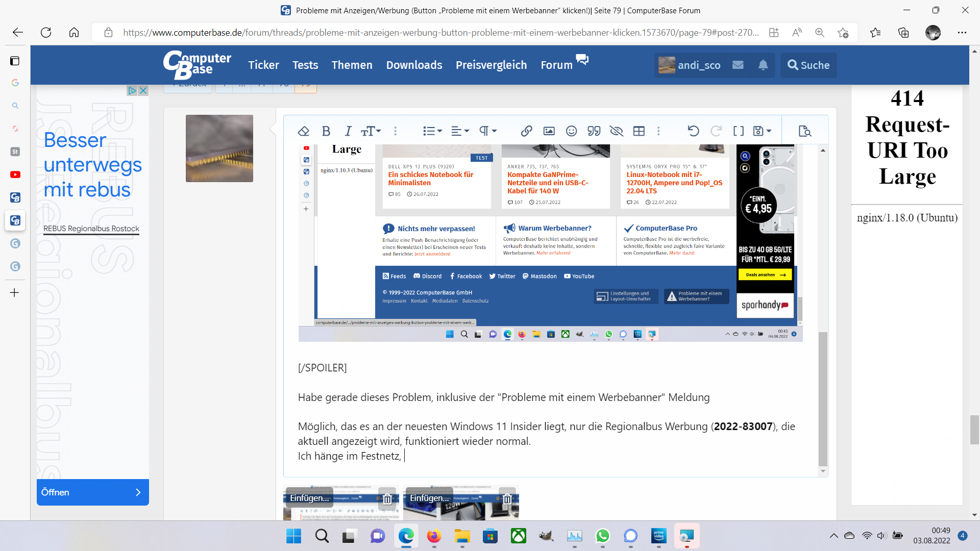This screenshot has width=980, height=551.
Task: Click the insert link icon
Action: 527,131
